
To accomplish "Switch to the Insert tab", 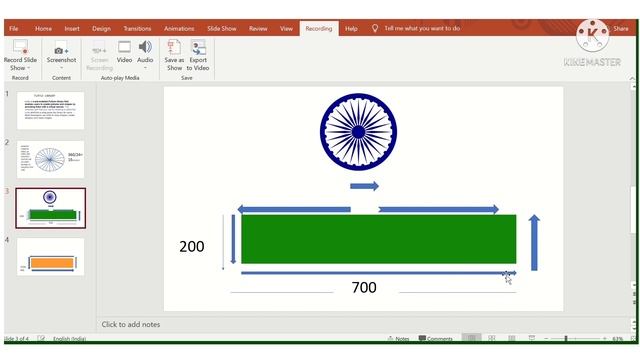I will 72,29.
